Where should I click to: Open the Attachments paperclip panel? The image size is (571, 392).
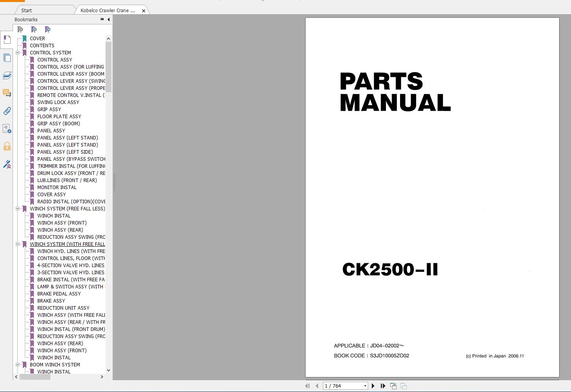tap(7, 111)
